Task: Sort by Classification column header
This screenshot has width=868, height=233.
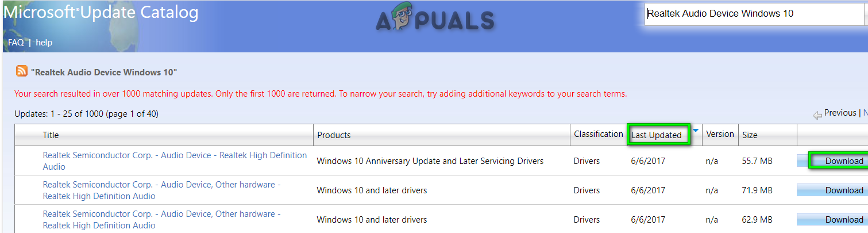Action: pyautogui.click(x=598, y=134)
